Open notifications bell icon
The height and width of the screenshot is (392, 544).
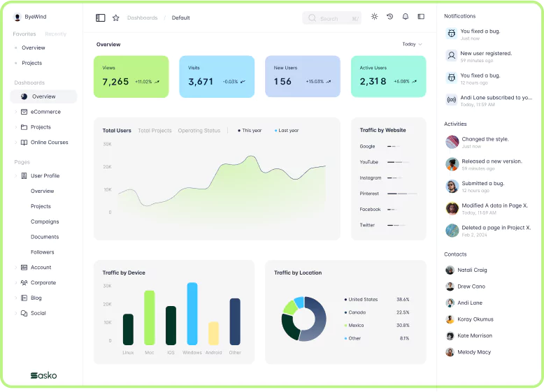(x=406, y=17)
